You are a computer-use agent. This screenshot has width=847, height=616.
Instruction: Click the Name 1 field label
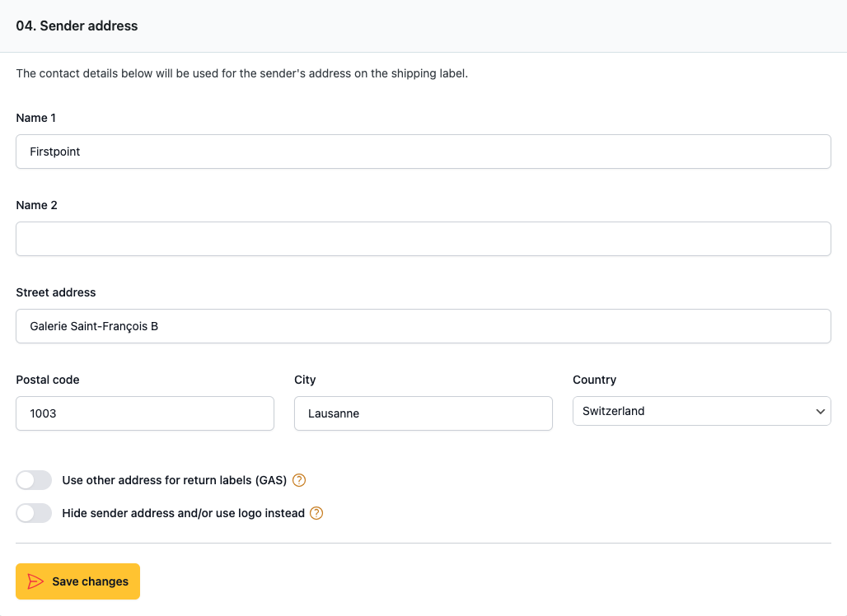pyautogui.click(x=36, y=118)
